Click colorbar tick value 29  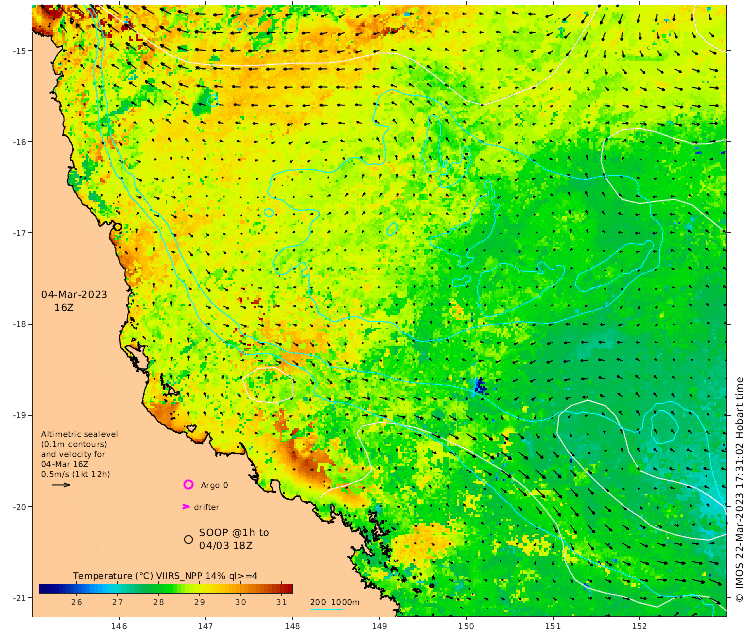[199, 602]
